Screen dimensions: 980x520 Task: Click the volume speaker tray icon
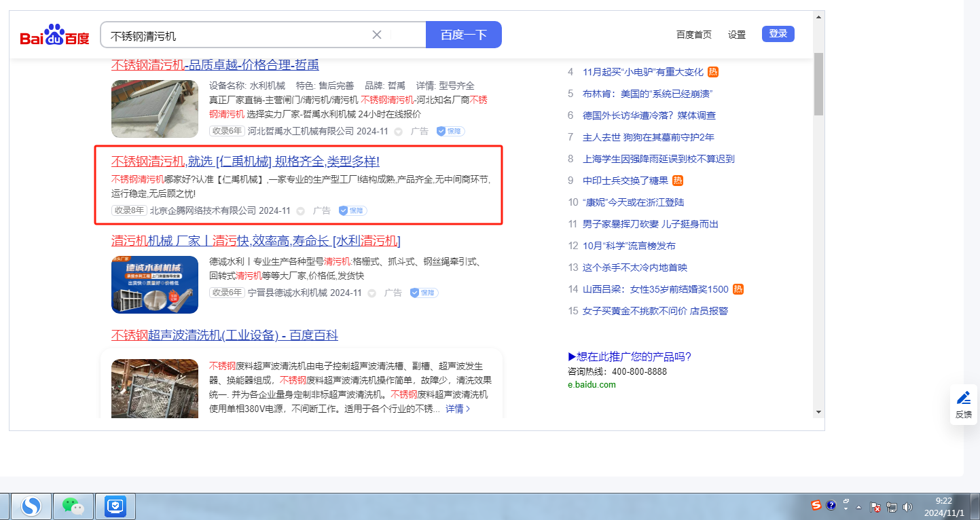click(908, 507)
